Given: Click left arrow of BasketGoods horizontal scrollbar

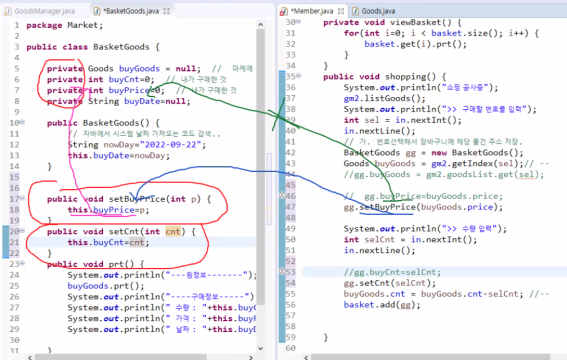Looking at the screenshot, I should click(x=30, y=357).
